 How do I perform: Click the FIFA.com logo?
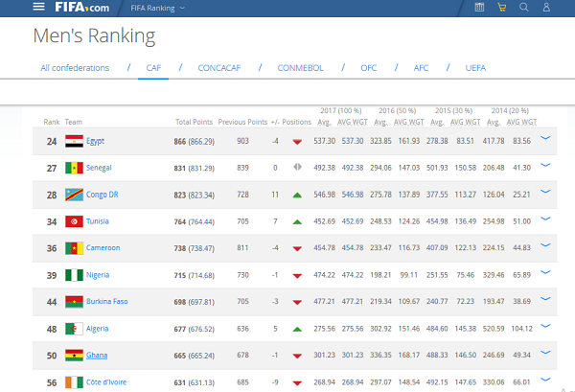click(81, 7)
